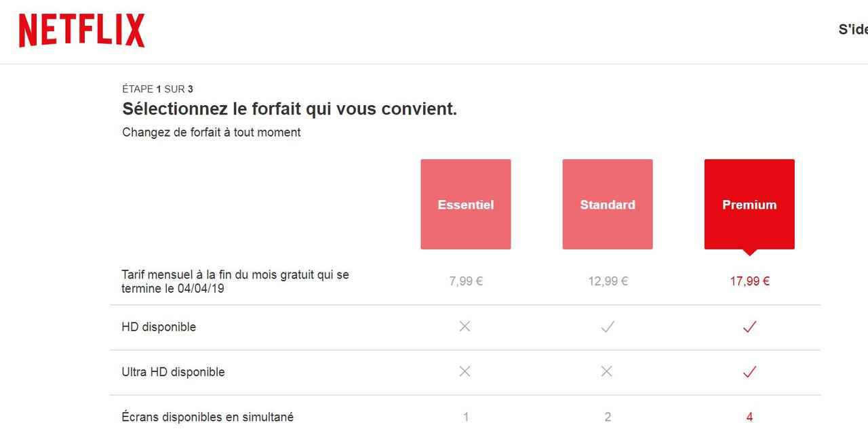The width and height of the screenshot is (868, 429).
Task: Click the 12,99 € Standard price
Action: (x=608, y=281)
